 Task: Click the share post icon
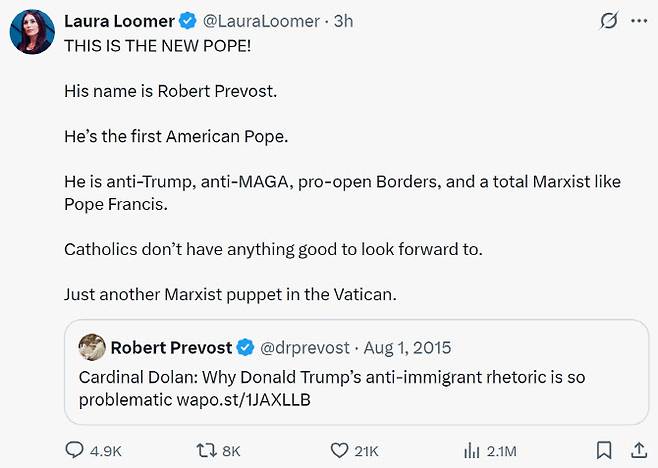(x=638, y=450)
